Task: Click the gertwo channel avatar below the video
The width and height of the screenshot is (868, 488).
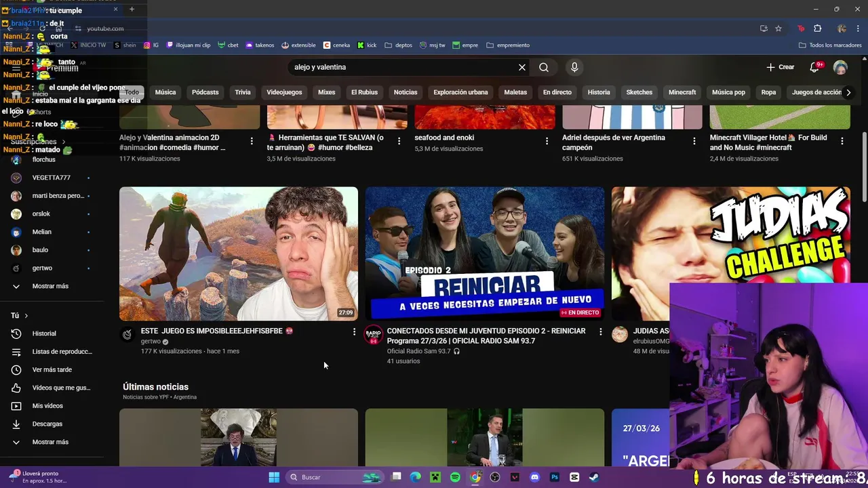Action: pyautogui.click(x=127, y=334)
